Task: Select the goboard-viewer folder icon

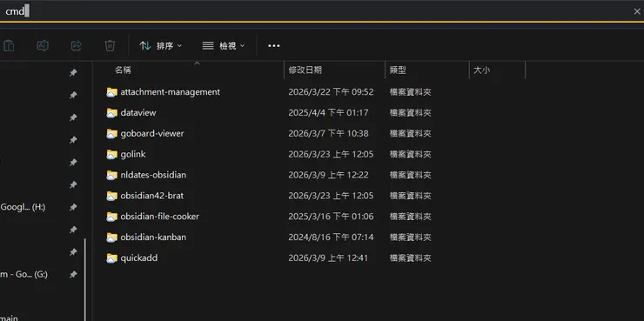Action: coord(111,133)
